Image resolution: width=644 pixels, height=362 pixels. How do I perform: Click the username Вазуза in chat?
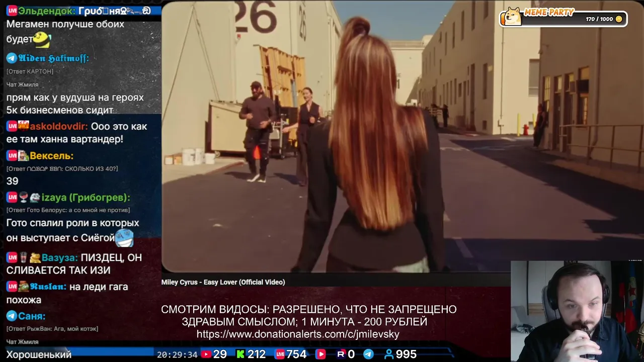point(59,257)
